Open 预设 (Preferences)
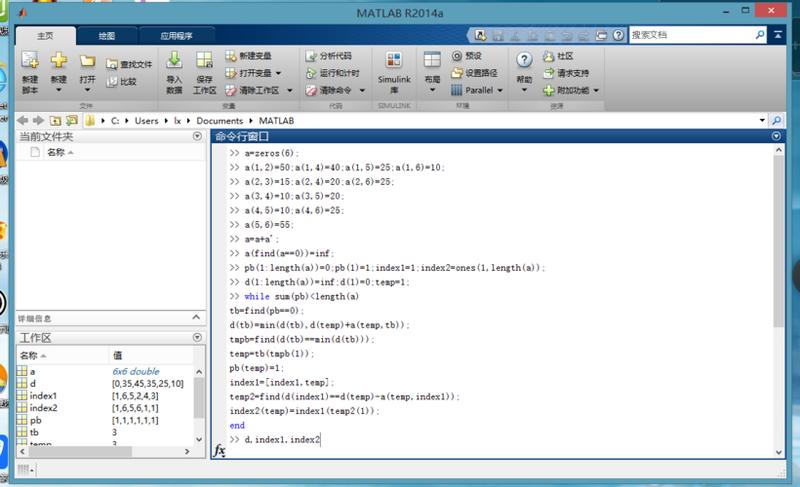This screenshot has height=487, width=800. (x=467, y=56)
